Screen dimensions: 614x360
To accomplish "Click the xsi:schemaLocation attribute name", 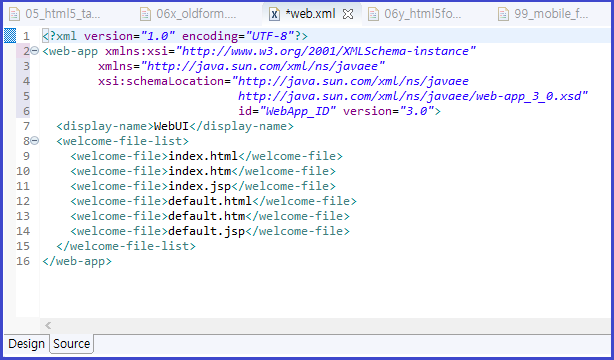I will pos(161,81).
